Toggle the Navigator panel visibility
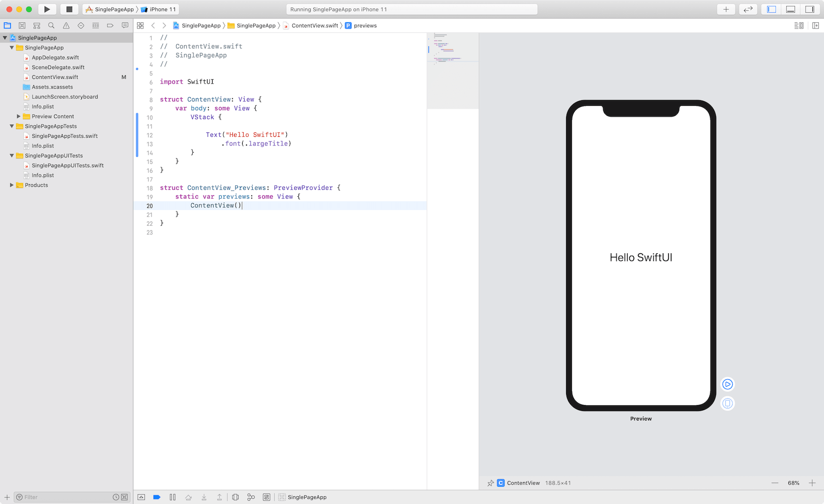The image size is (824, 504). (x=772, y=9)
